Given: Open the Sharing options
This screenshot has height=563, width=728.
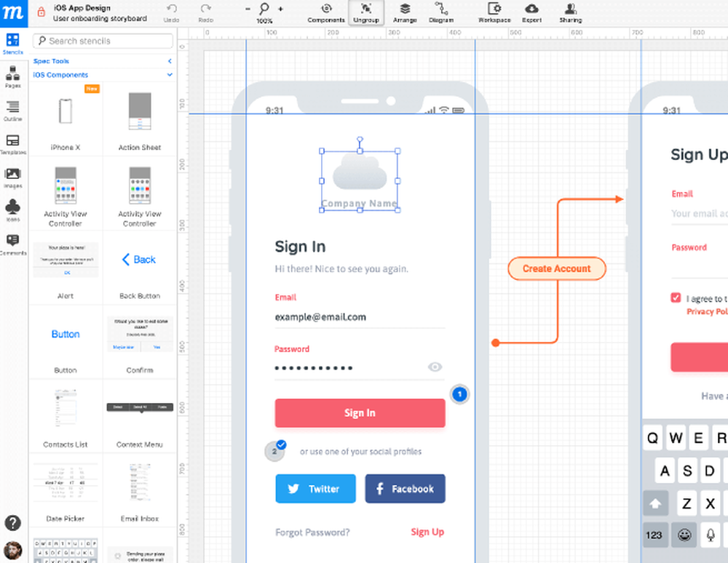Looking at the screenshot, I should pos(570,13).
